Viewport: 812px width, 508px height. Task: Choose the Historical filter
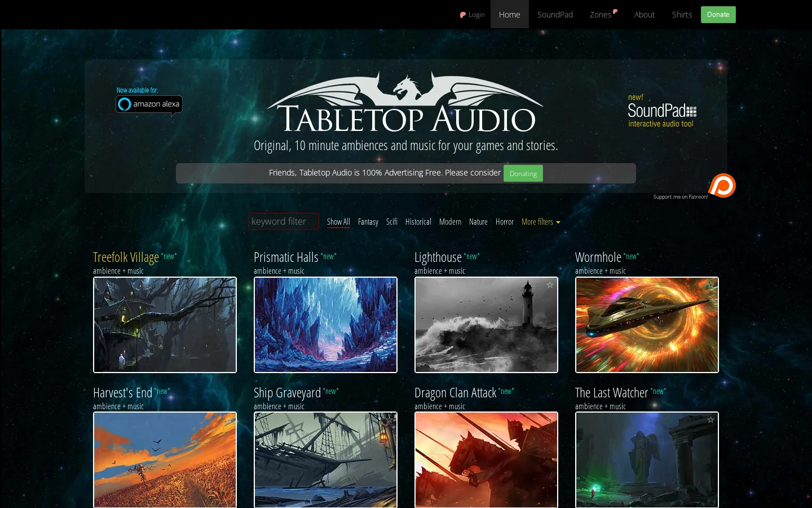[x=418, y=222]
